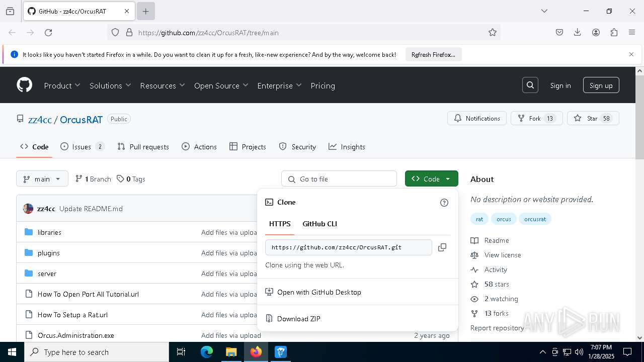Switch to the Actions tab
The height and width of the screenshot is (362, 644).
[199, 147]
